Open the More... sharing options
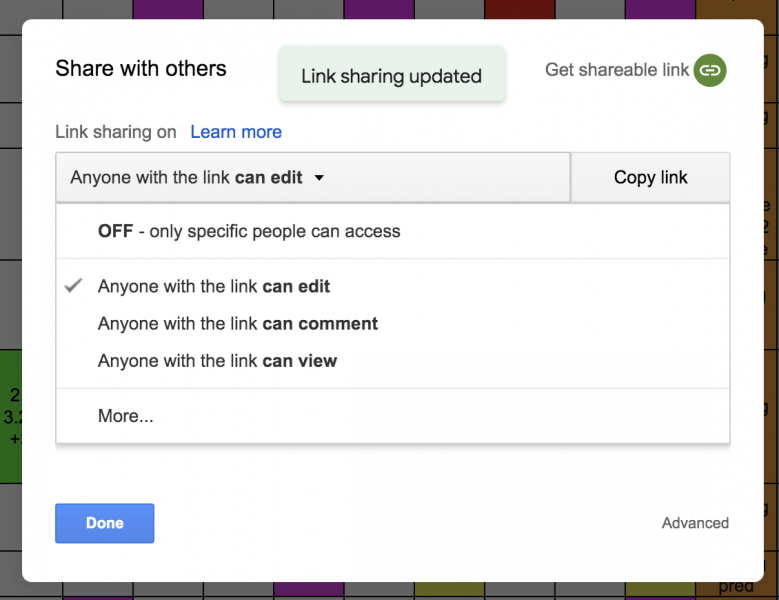 pos(126,416)
